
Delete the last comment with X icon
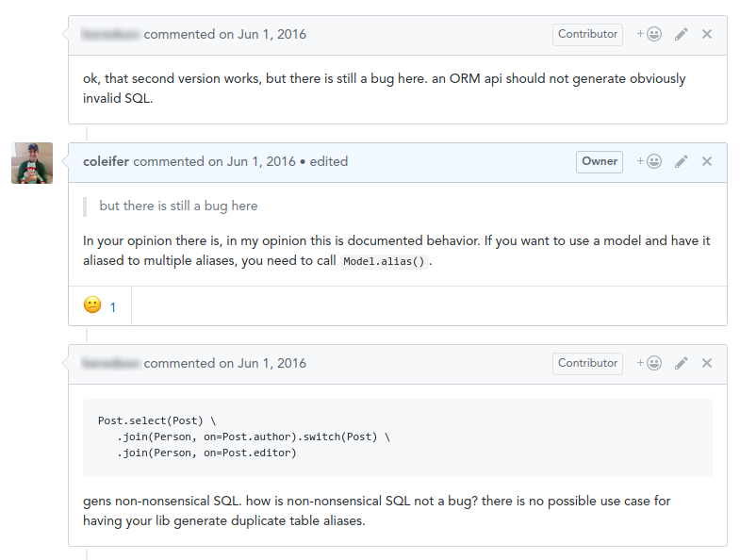(706, 363)
